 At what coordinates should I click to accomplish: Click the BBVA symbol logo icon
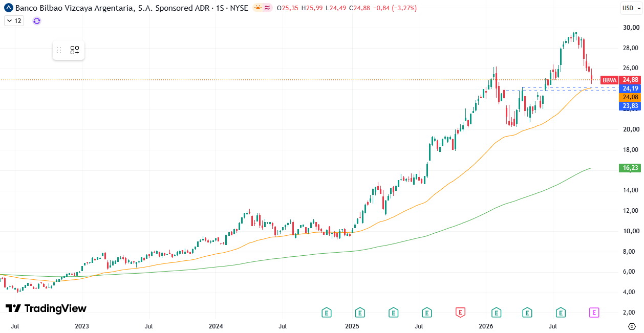pyautogui.click(x=8, y=8)
